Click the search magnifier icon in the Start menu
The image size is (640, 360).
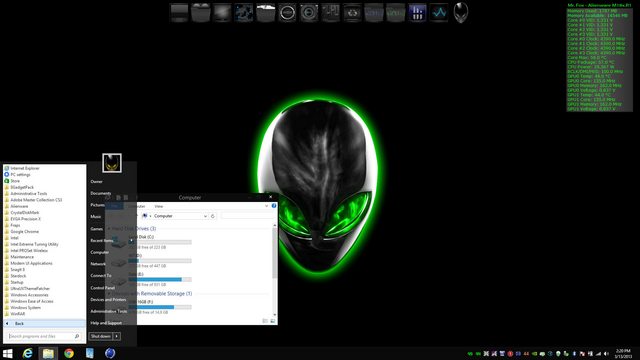click(77, 336)
